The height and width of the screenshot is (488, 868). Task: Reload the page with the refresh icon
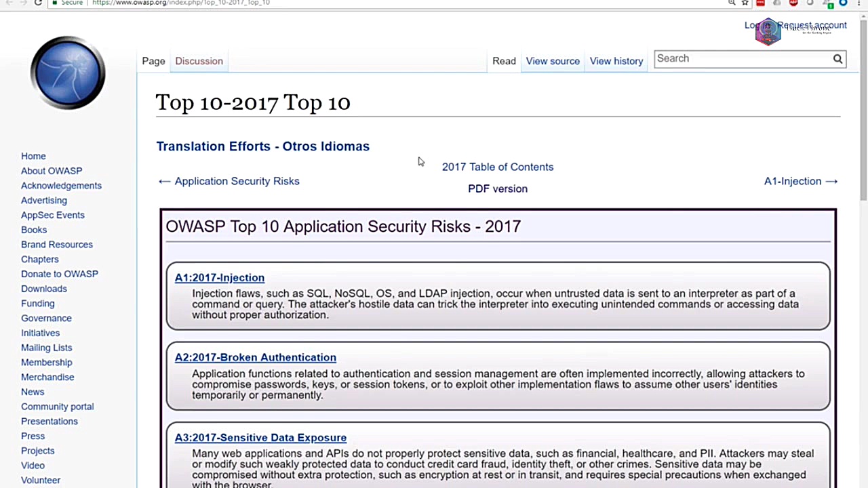(38, 3)
